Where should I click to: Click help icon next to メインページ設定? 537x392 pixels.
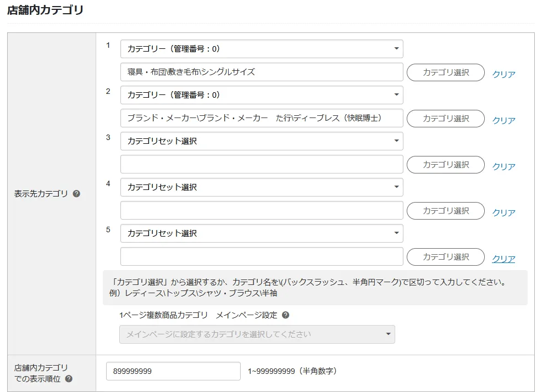285,315
